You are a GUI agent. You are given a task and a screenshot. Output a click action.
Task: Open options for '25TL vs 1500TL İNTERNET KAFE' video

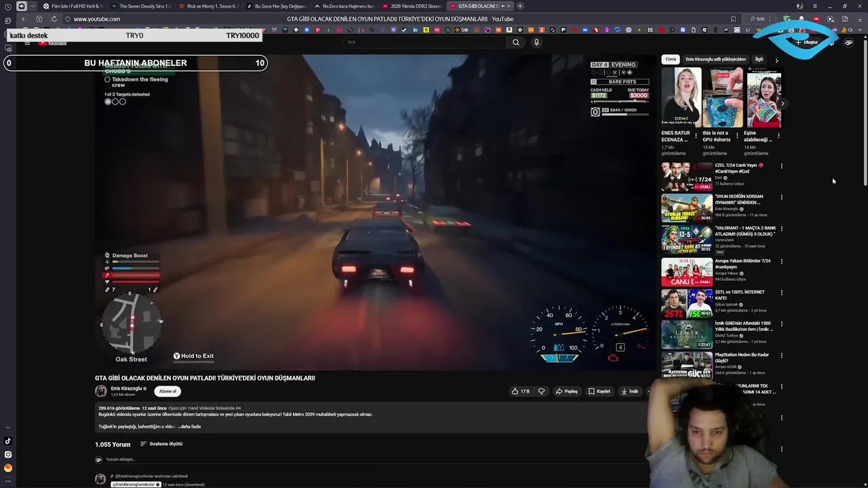pos(781,292)
